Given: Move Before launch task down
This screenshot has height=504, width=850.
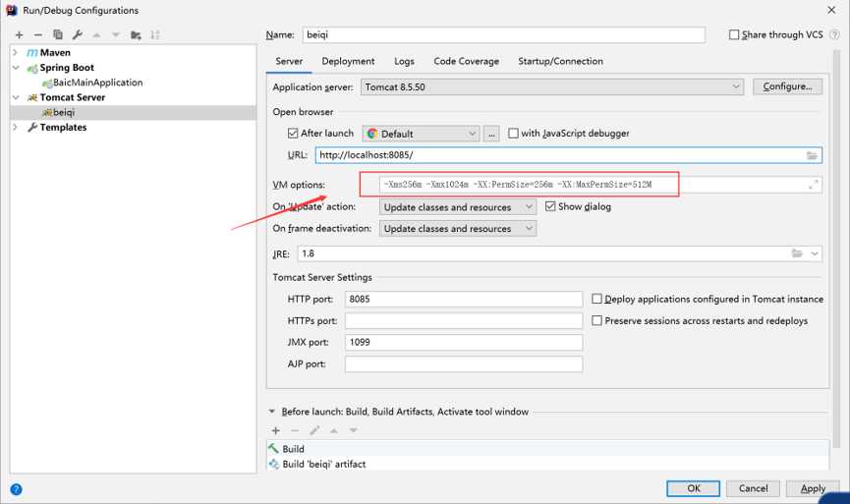Looking at the screenshot, I should click(x=354, y=431).
